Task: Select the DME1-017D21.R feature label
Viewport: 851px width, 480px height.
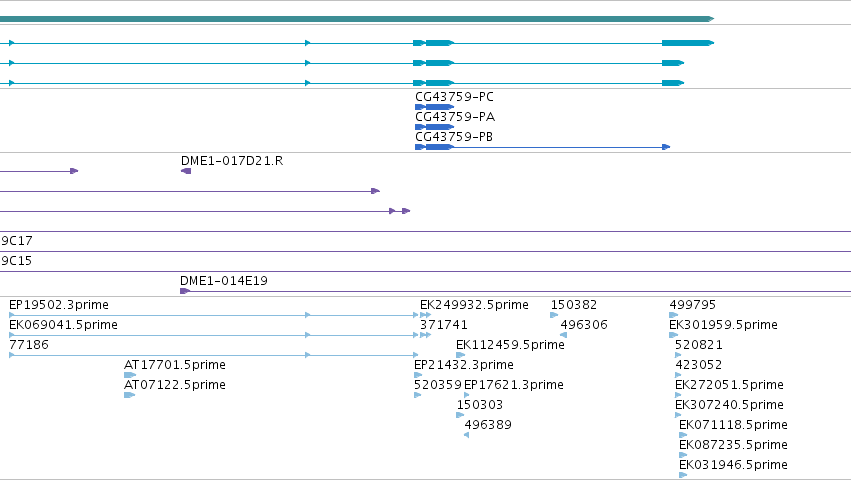Action: 232,161
